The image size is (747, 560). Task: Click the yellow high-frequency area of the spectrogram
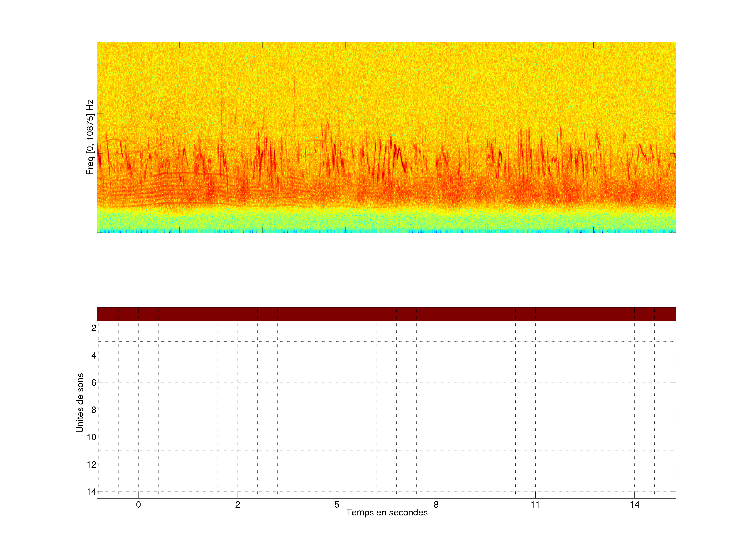(x=386, y=74)
